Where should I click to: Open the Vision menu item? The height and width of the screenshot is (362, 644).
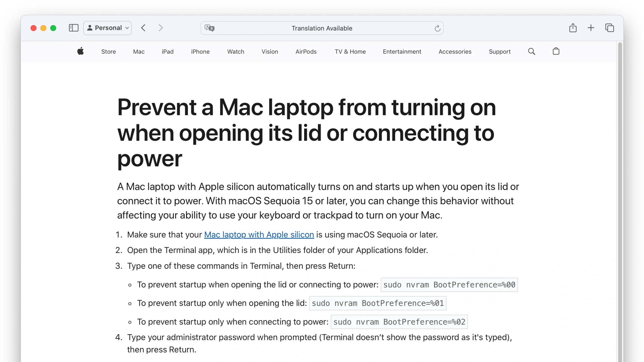[270, 52]
